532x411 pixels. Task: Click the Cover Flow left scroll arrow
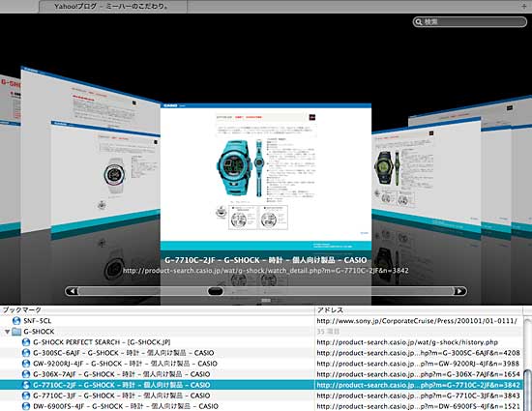72,291
